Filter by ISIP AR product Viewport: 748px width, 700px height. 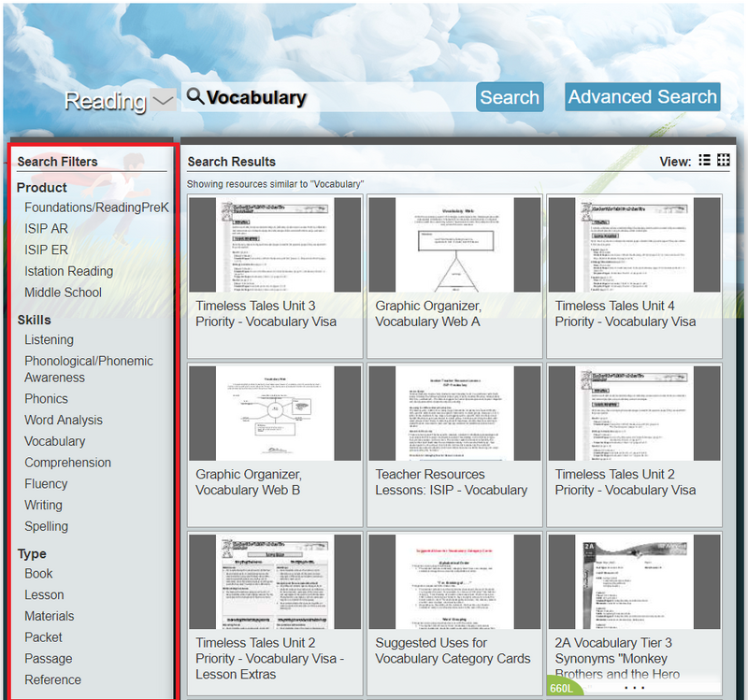(x=46, y=228)
